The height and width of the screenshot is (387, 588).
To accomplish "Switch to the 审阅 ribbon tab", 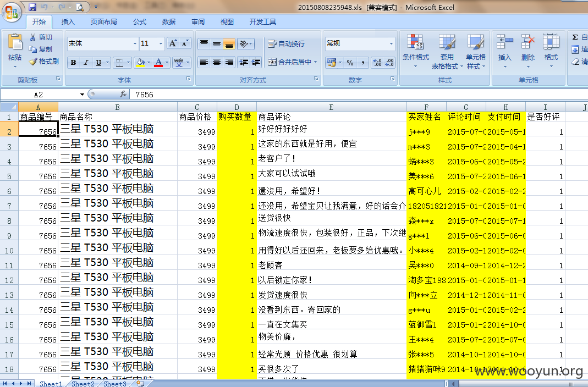I will pyautogui.click(x=198, y=22).
